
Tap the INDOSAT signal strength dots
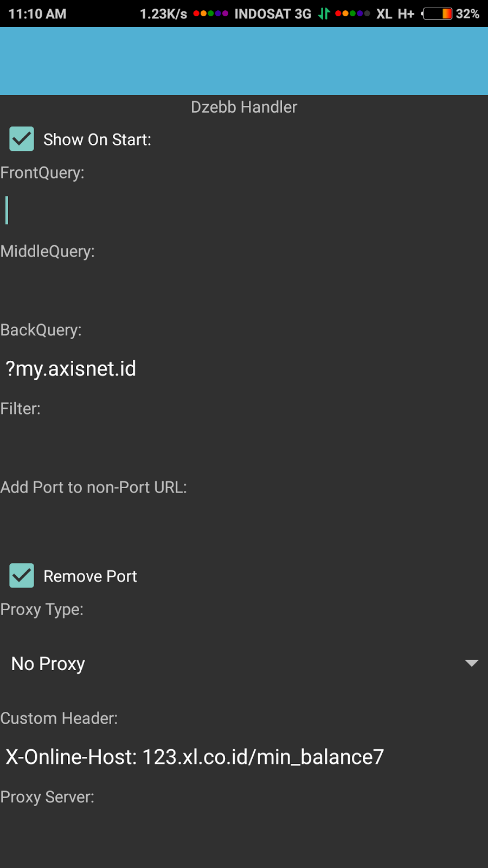click(x=210, y=14)
